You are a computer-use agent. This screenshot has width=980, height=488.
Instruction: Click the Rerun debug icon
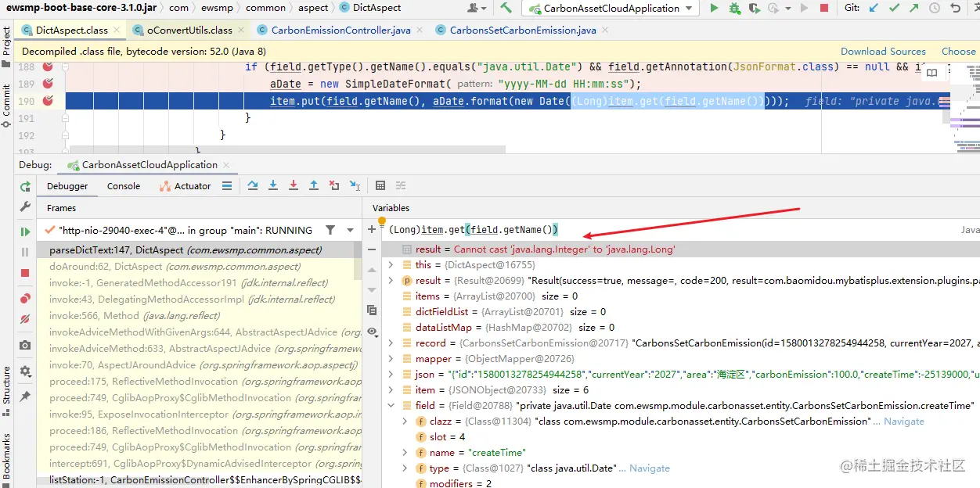tap(25, 186)
